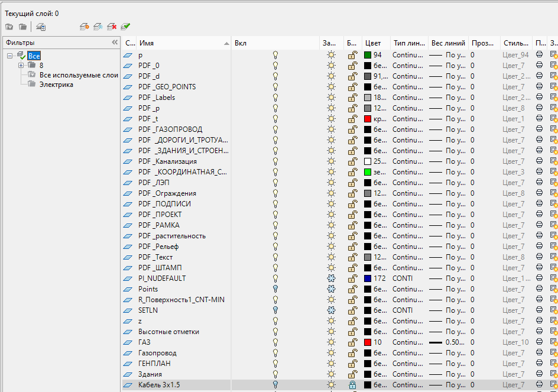Turn off layer PDF_Labels bulb
The width and height of the screenshot is (558, 392).
tap(275, 98)
